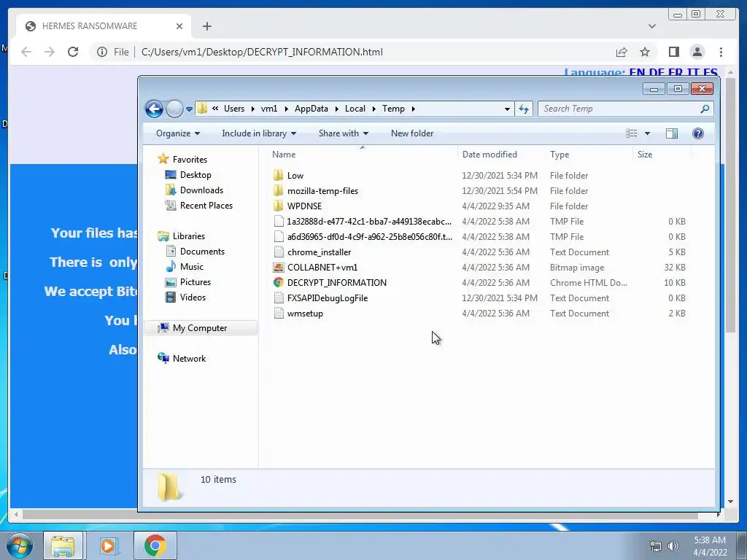Click the Explorer forward navigation arrow
747x560 pixels.
pos(174,109)
